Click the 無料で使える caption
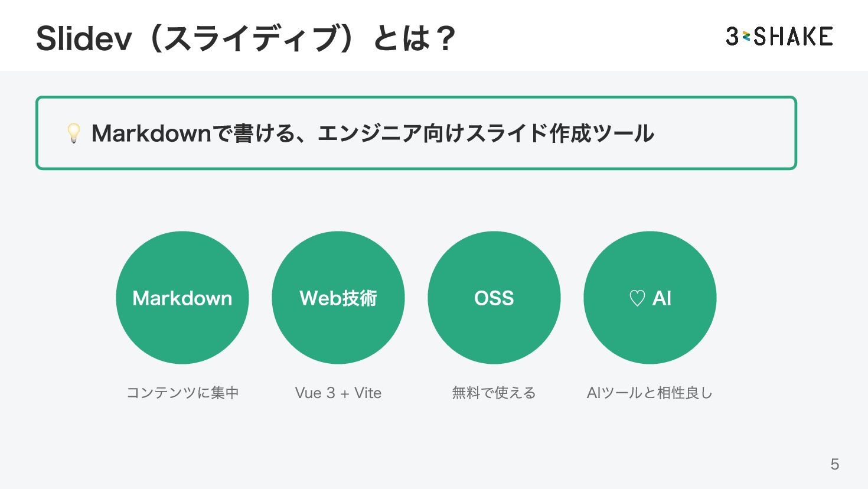 [x=494, y=393]
